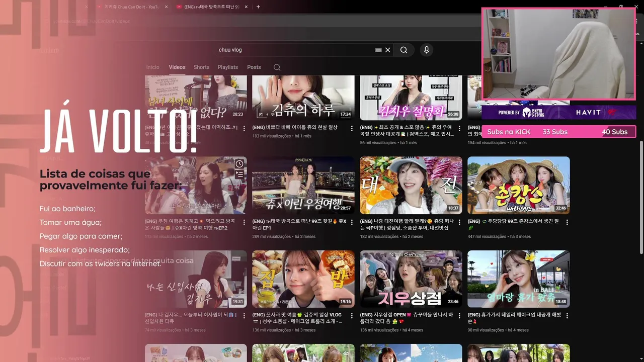Screen dimensions: 644x362
Task: Open video title 태국 방콕으로 떠난 99즈 EP1
Action: (x=299, y=224)
